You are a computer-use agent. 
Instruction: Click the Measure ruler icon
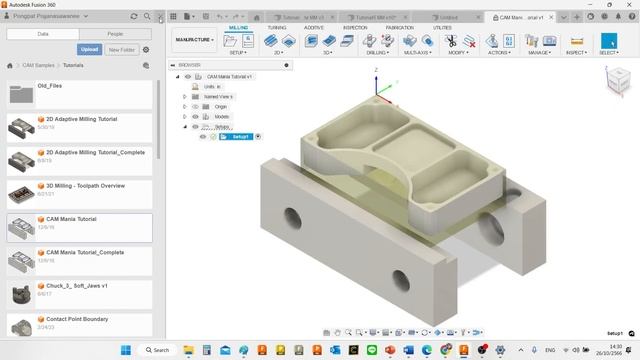[x=577, y=41]
